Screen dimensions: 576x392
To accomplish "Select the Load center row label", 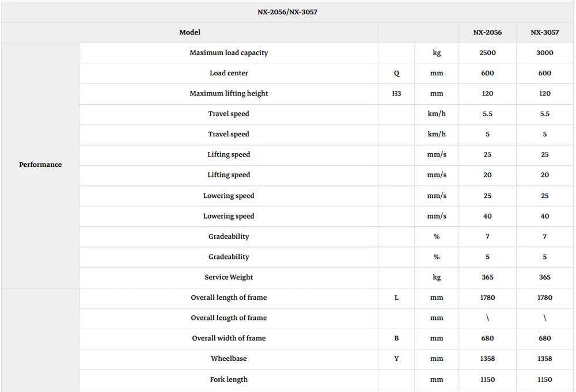I will [x=229, y=73].
